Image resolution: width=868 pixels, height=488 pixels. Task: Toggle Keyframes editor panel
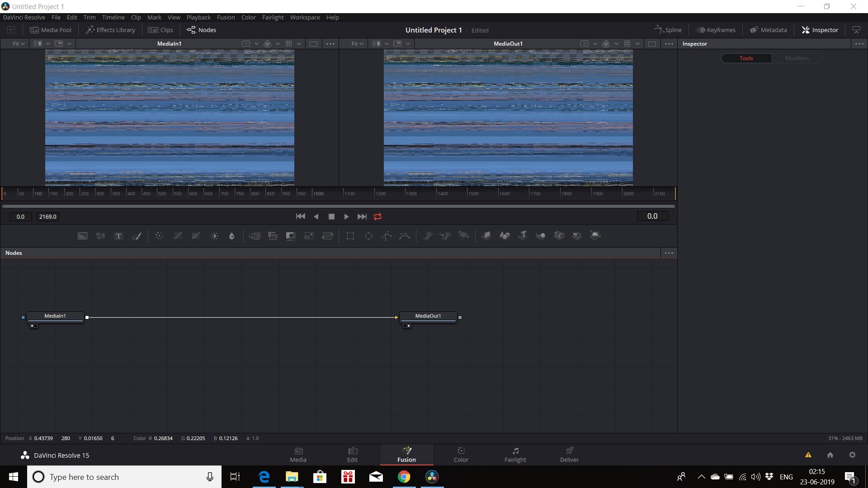click(x=716, y=30)
